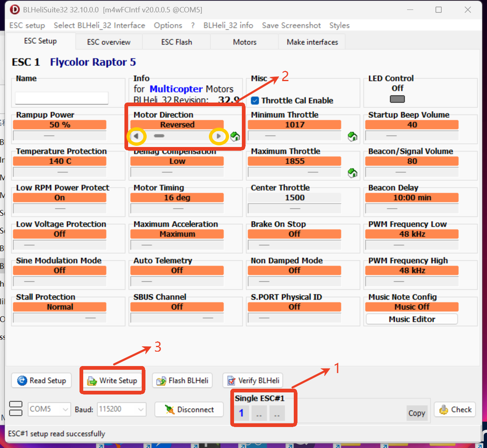Click the Center Throttle slider

295,208
